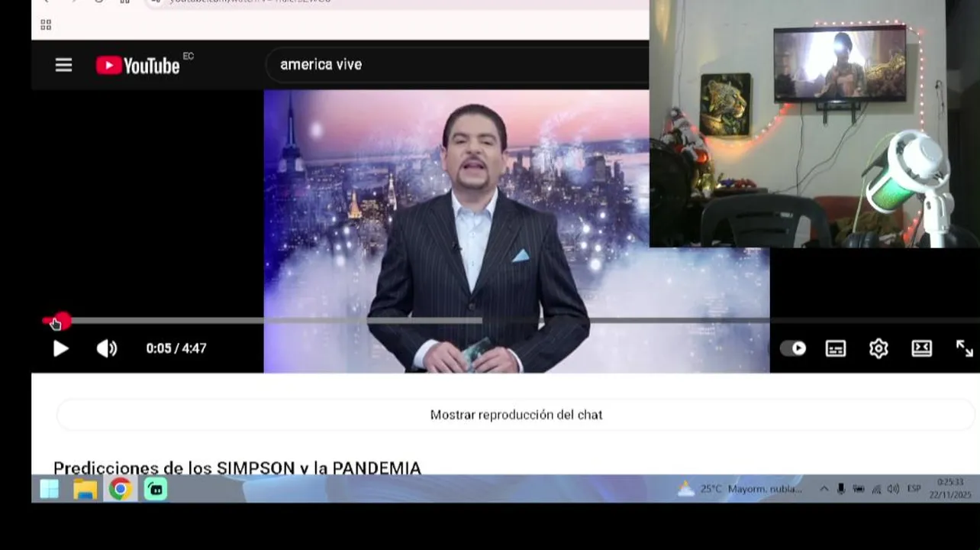This screenshot has height=550, width=980.
Task: Go to YouTube home via logo
Action: pos(138,66)
